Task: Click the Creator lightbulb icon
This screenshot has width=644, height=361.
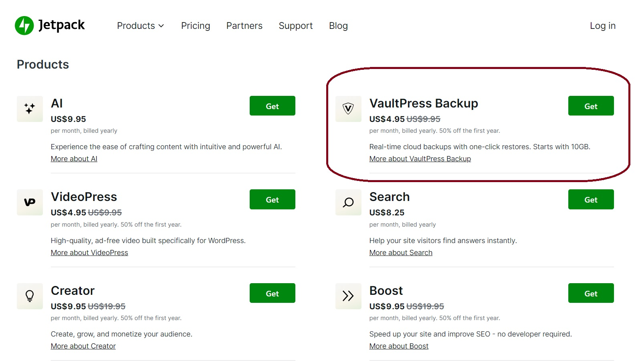Action: [x=30, y=296]
